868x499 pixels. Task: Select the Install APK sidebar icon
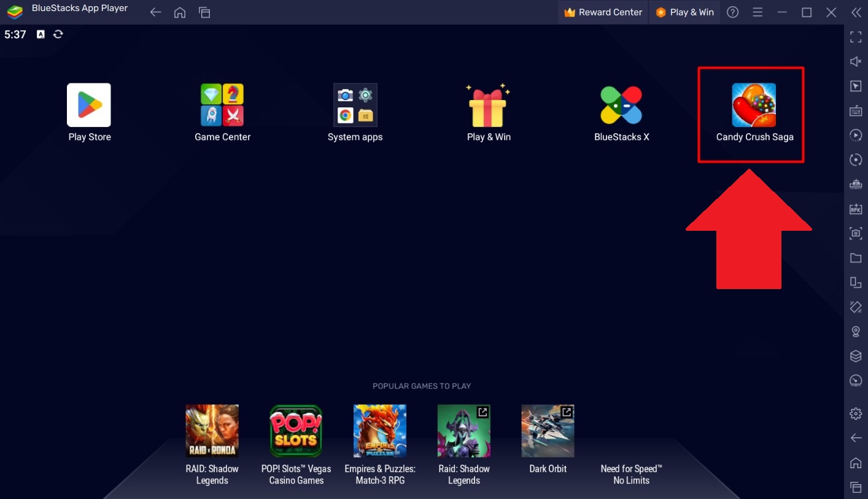click(x=855, y=209)
